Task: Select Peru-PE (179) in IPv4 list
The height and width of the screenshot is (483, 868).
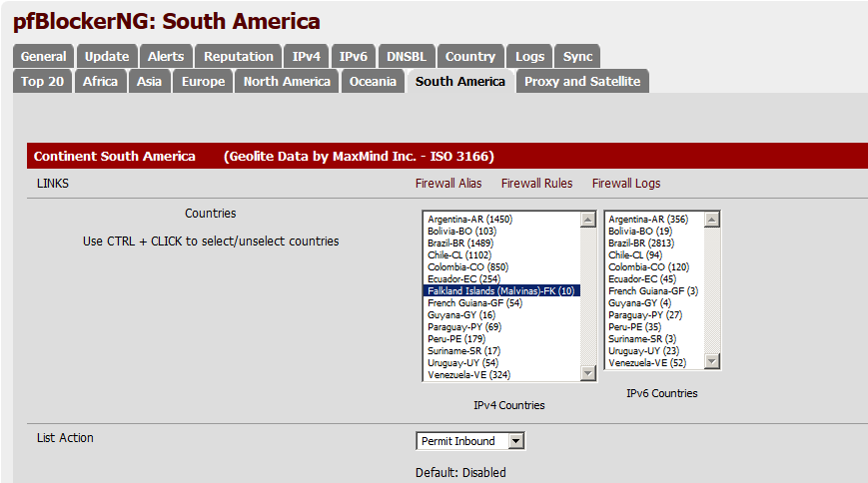Action: [501, 339]
